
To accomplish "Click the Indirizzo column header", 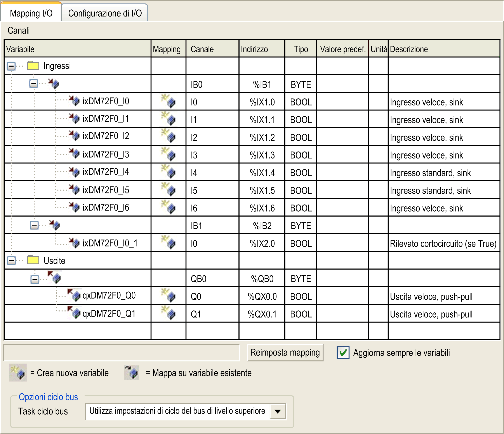I will (262, 49).
